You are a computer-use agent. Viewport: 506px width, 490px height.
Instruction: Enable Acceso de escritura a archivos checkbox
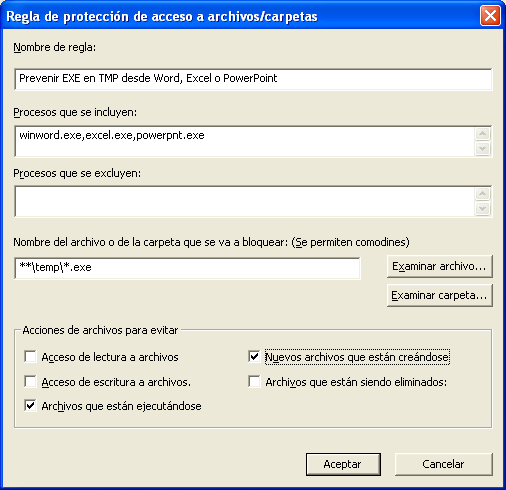tap(30, 381)
